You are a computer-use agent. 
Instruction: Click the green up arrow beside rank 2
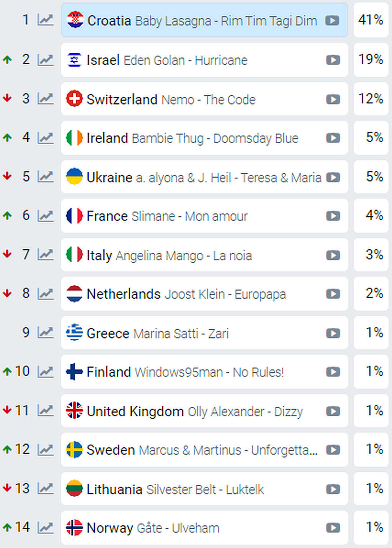tap(7, 60)
